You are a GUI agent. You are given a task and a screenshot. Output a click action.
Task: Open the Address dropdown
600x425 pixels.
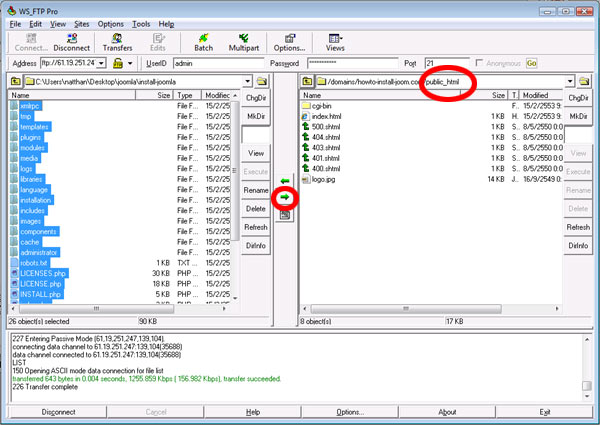pos(101,63)
